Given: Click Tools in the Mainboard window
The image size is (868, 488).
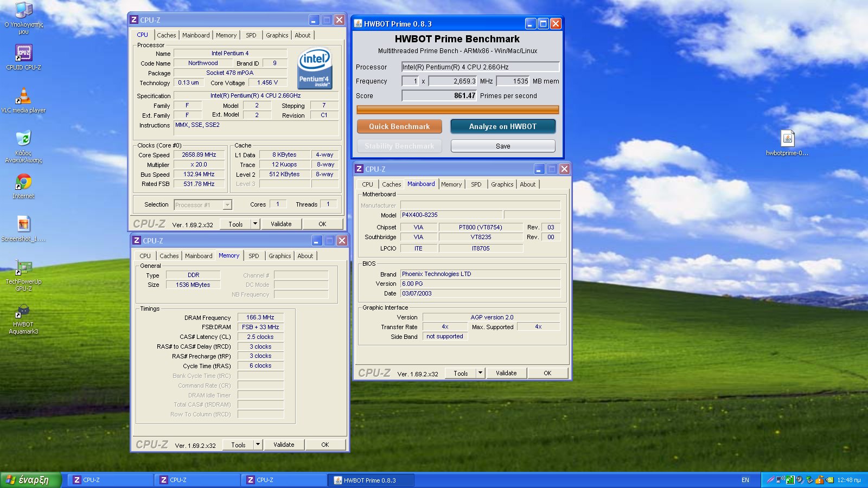Looking at the screenshot, I should point(461,373).
